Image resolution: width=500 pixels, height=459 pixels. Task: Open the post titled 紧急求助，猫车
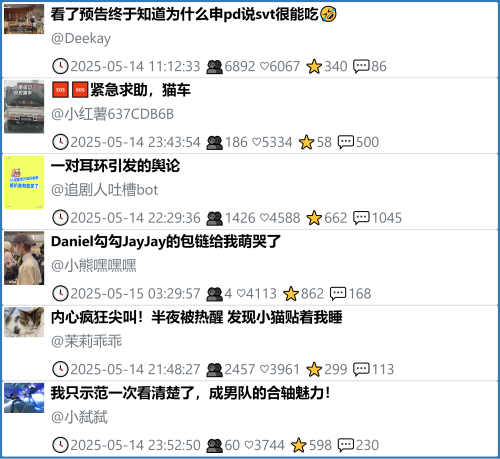coord(120,90)
